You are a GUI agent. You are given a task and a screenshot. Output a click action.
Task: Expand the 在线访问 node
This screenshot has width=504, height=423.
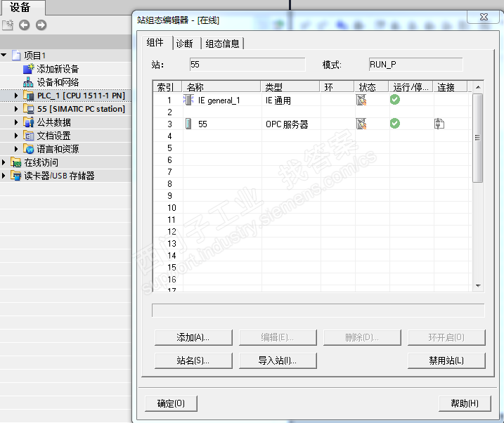click(x=4, y=162)
